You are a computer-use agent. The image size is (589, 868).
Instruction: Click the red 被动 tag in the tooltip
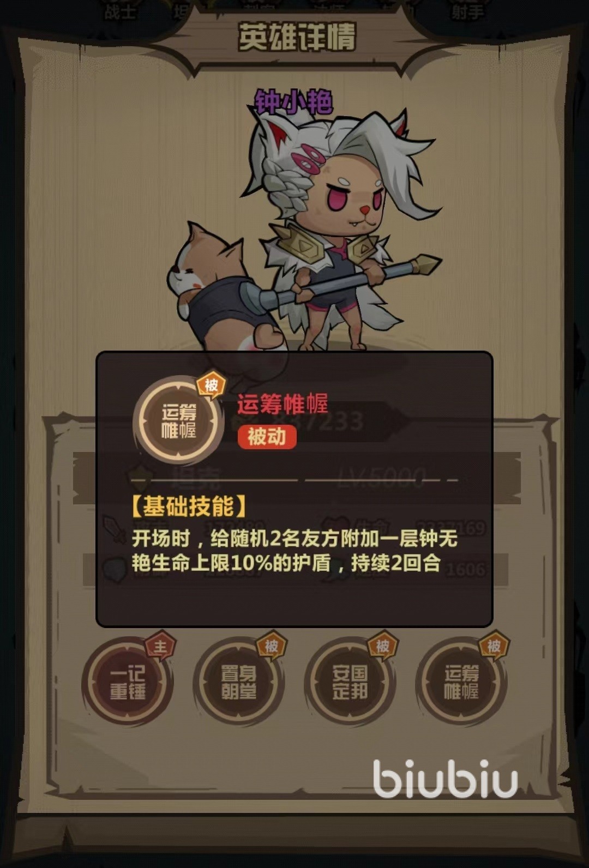coord(267,437)
